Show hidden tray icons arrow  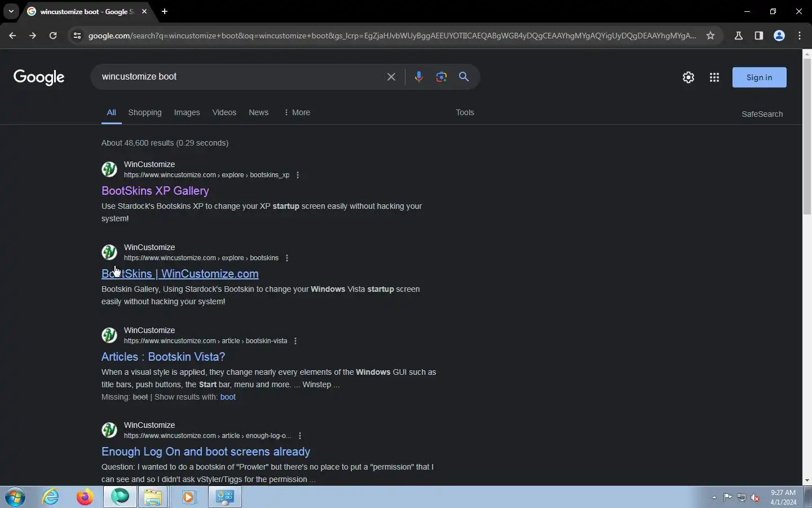point(714,497)
